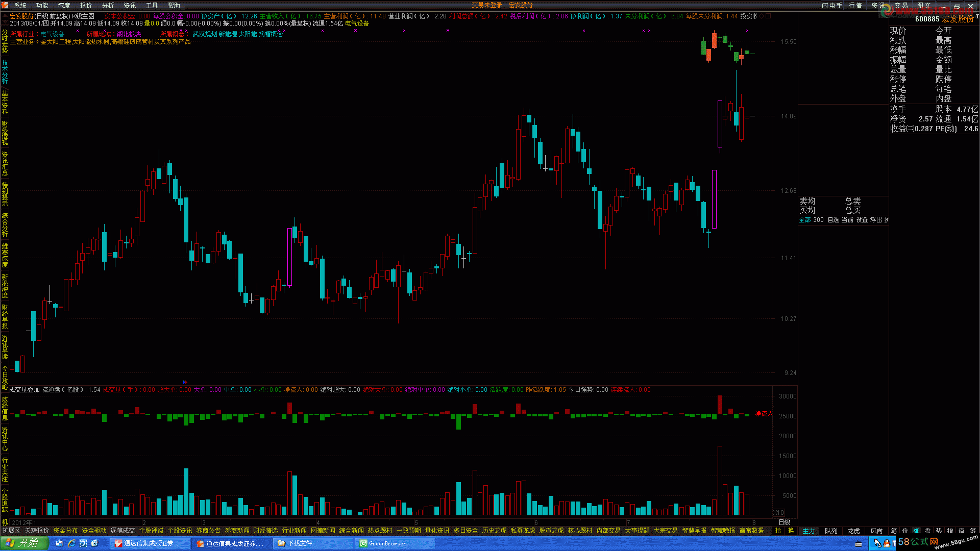The height and width of the screenshot is (551, 980).
Task: Switch to the 资金分布 bottom tab
Action: (66, 531)
